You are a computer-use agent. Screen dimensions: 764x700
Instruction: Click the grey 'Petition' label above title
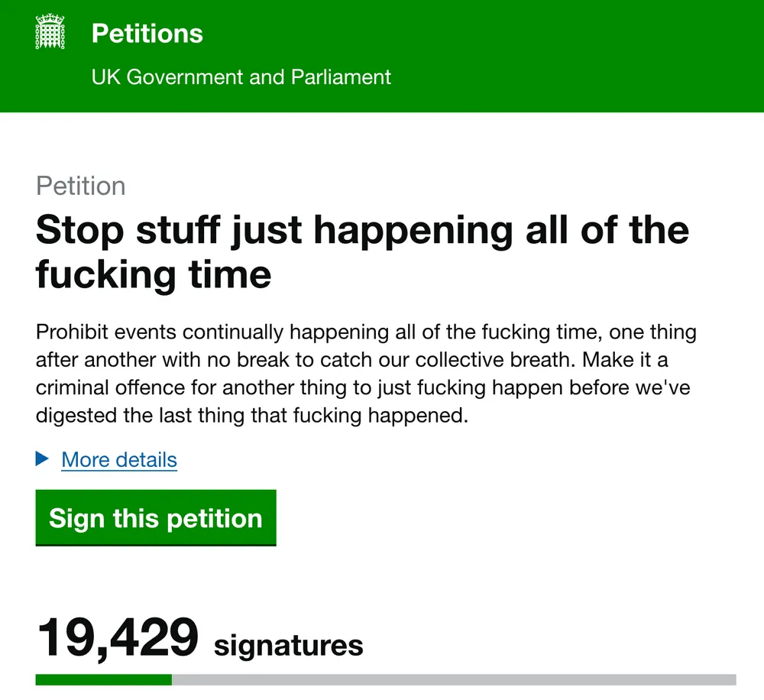80,186
